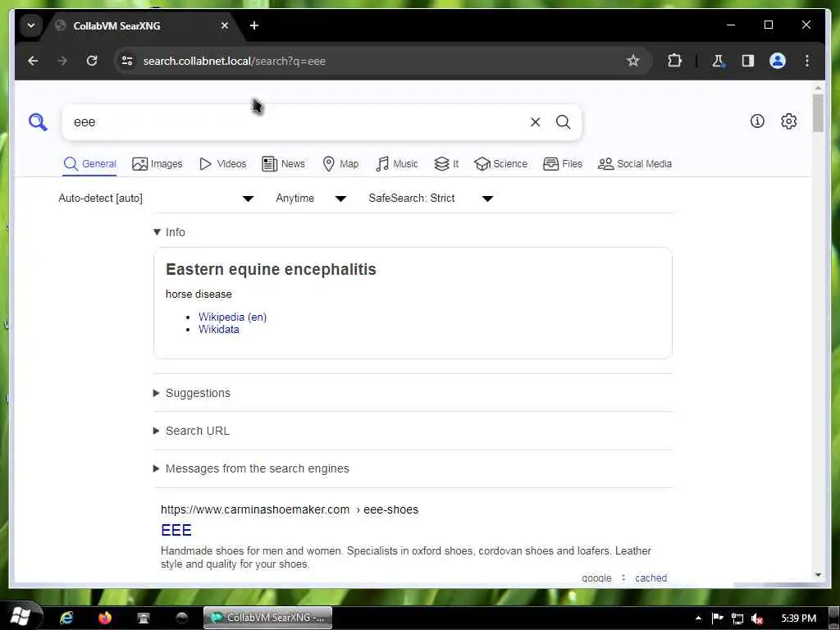The image size is (840, 630).
Task: Open Action Center flag icon
Action: point(717,619)
